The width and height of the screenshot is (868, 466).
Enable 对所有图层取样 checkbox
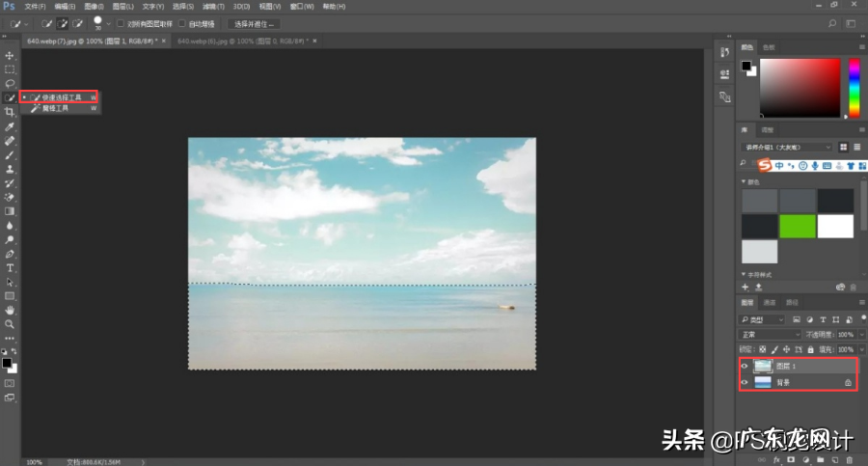point(122,23)
